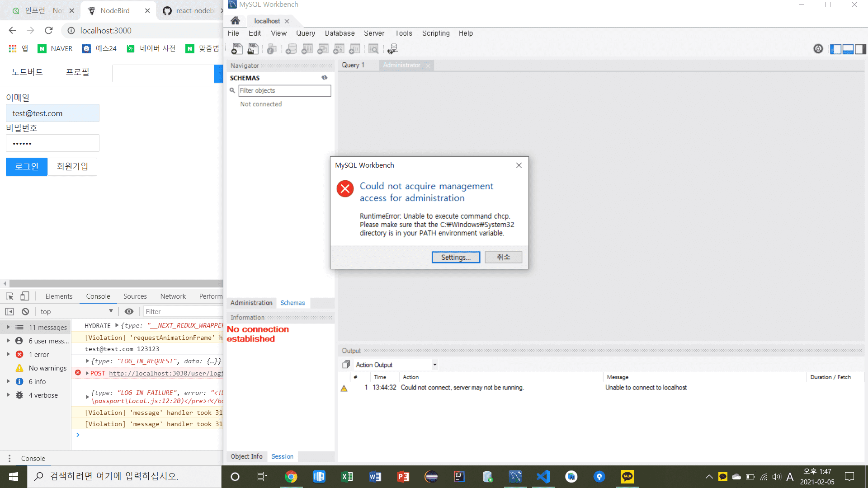
Task: Toggle the DevTools live expression eye icon
Action: [x=129, y=311]
